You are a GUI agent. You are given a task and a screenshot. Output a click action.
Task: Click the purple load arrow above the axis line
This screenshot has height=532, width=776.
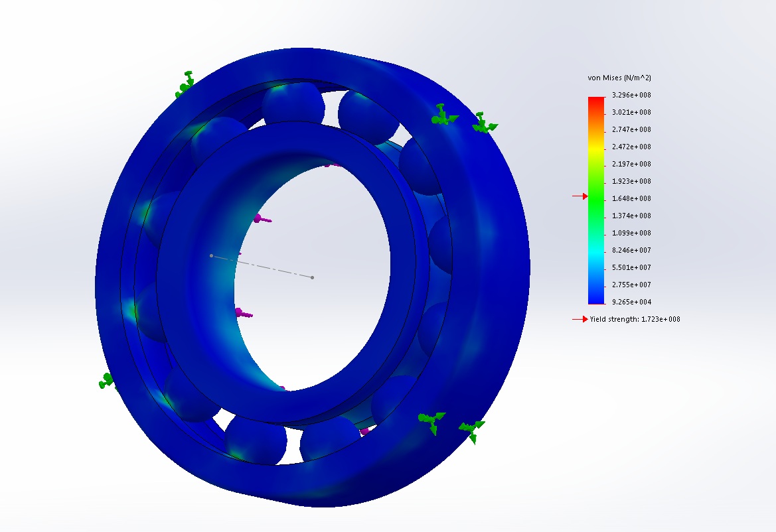tap(262, 218)
